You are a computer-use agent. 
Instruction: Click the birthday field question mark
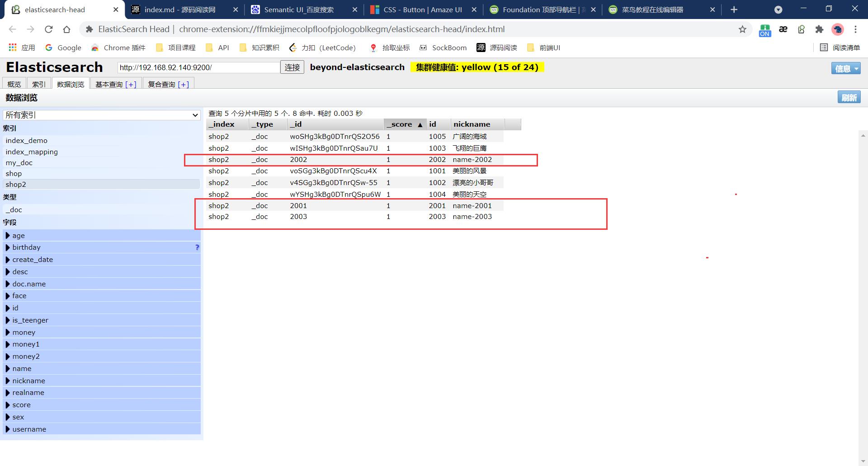tap(197, 247)
